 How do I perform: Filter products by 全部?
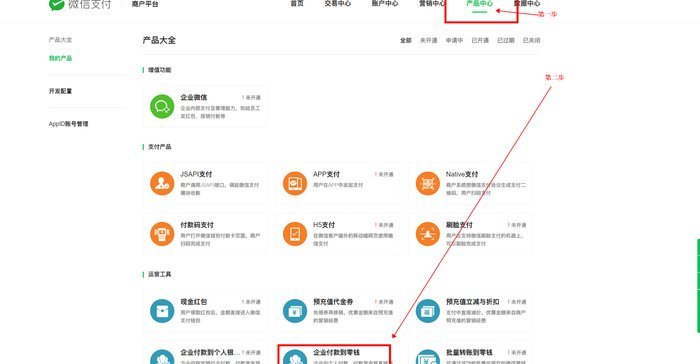point(405,40)
